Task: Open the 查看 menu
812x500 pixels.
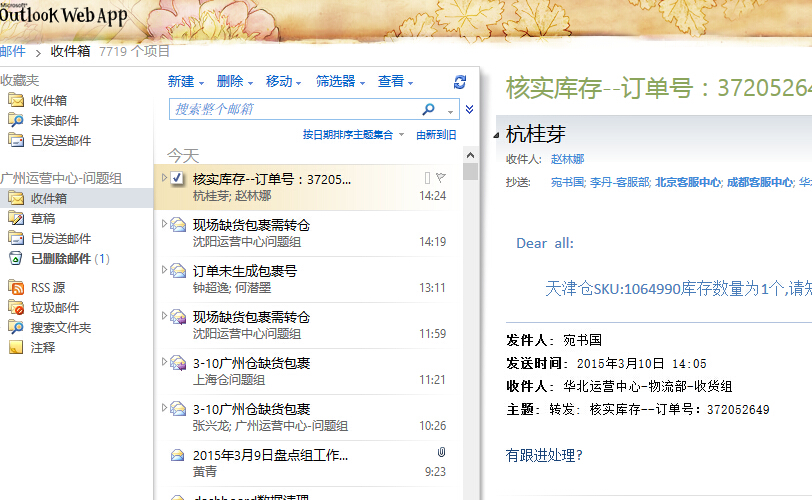Action: [395, 81]
